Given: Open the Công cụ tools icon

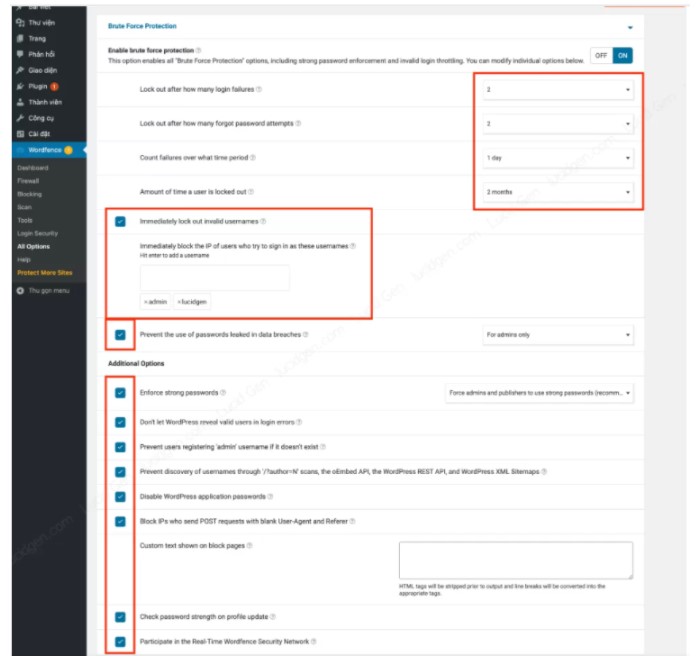Looking at the screenshot, I should 20,118.
